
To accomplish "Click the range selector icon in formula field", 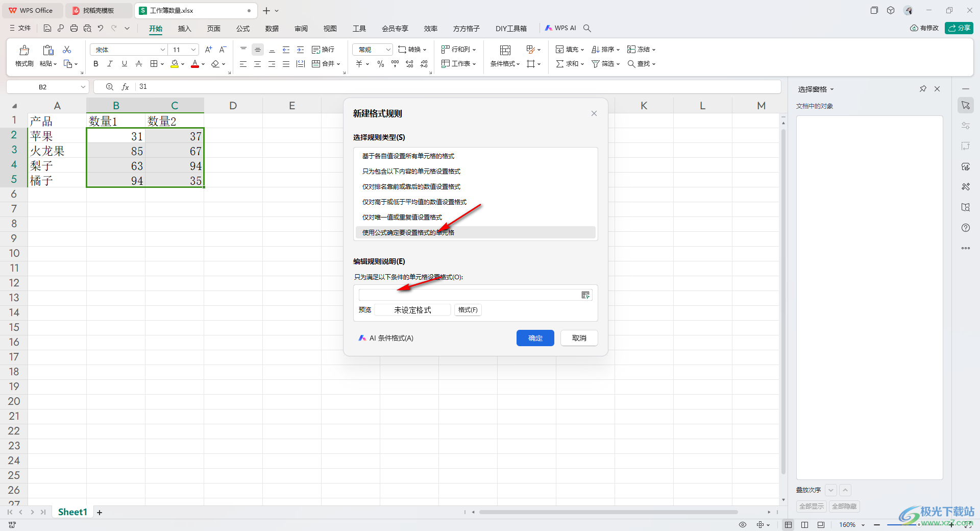I will point(585,295).
